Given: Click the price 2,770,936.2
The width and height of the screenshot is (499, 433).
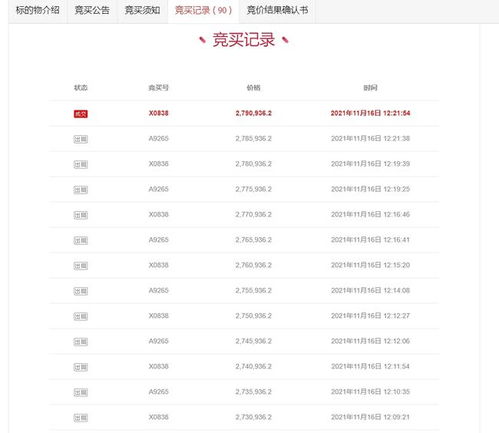Looking at the screenshot, I should tap(254, 215).
